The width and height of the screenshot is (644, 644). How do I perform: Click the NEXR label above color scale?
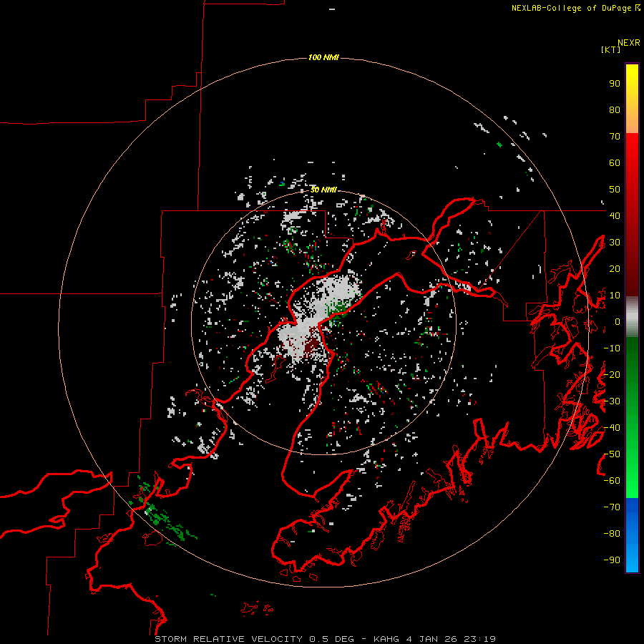[x=629, y=43]
